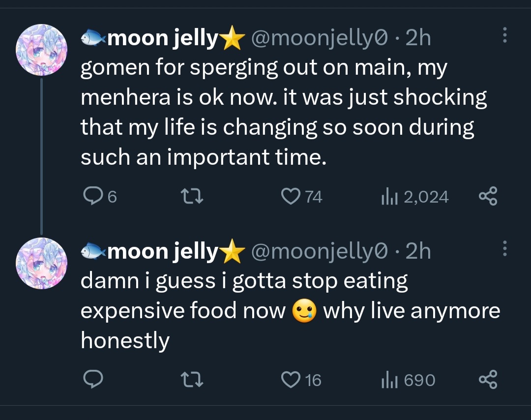Retweet the first moon jelly tweet
The height and width of the screenshot is (420, 531).
[192, 196]
